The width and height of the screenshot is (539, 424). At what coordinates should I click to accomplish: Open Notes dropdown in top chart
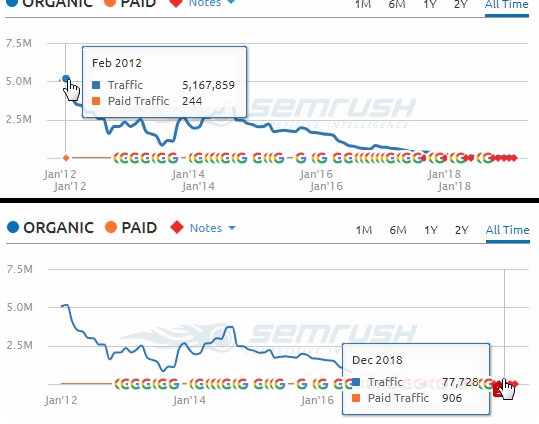(212, 3)
